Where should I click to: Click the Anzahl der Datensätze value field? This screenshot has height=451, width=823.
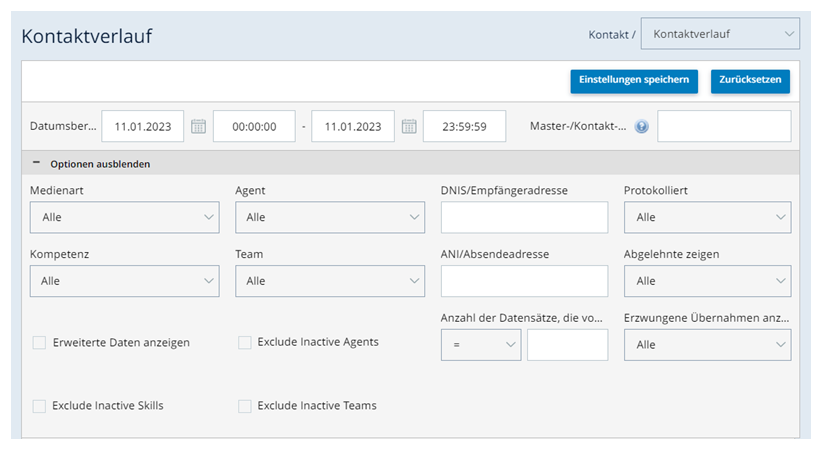[567, 345]
